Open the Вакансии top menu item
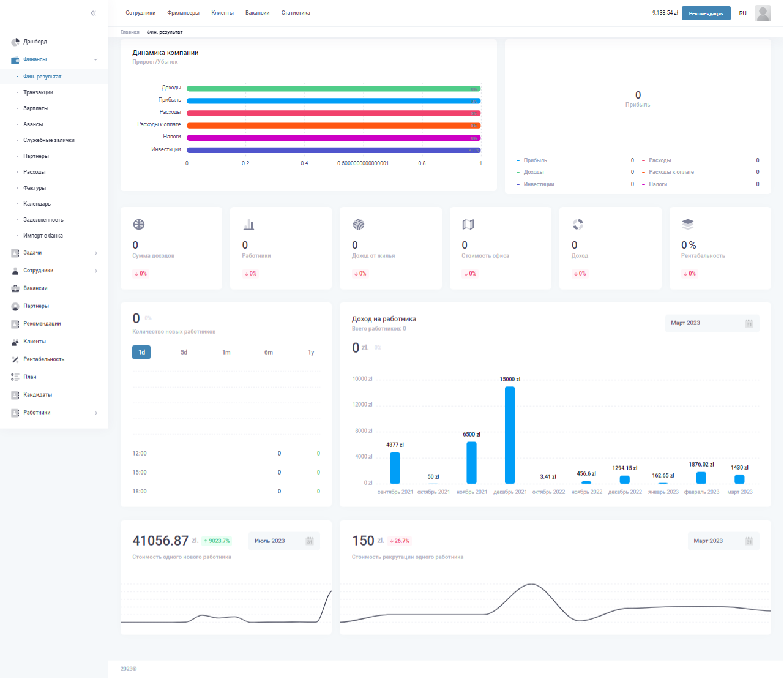This screenshot has width=784, height=679. click(x=258, y=13)
